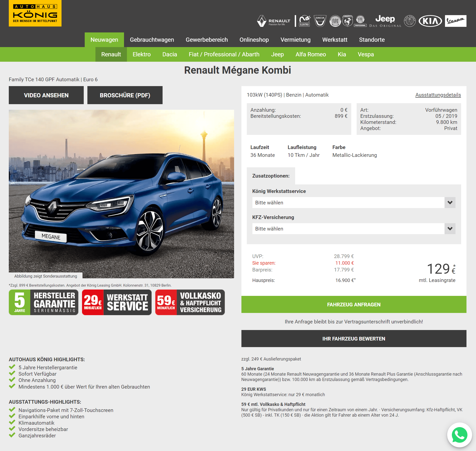
Task: Open Gewerbebereich menu
Action: pos(207,40)
